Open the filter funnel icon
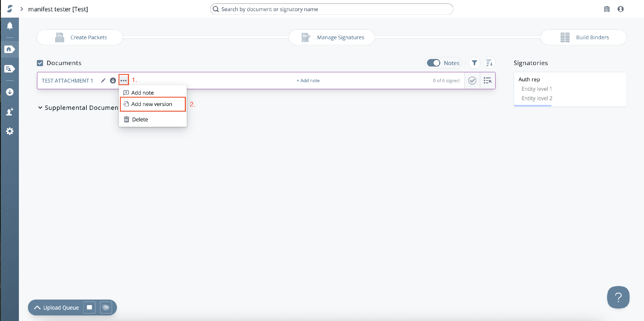644x321 pixels. coord(474,63)
